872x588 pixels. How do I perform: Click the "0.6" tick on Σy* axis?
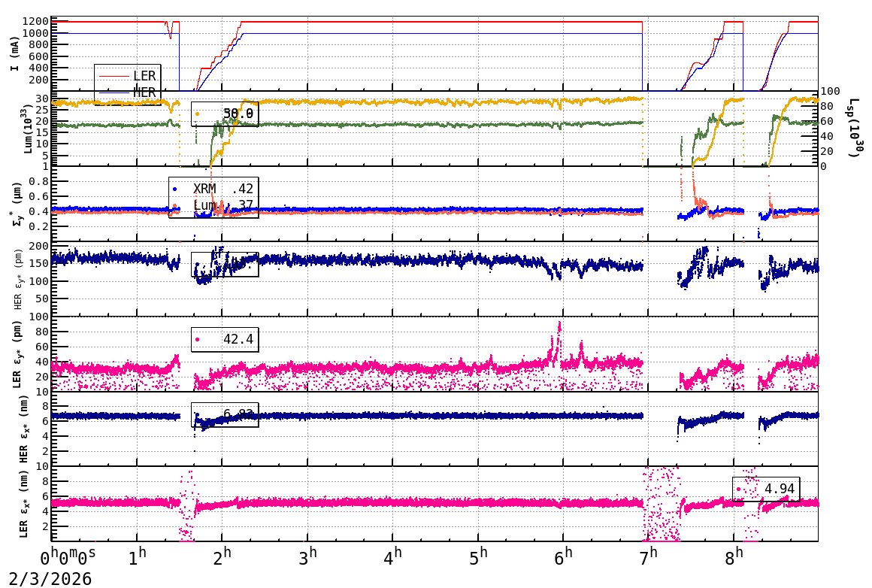(39, 196)
